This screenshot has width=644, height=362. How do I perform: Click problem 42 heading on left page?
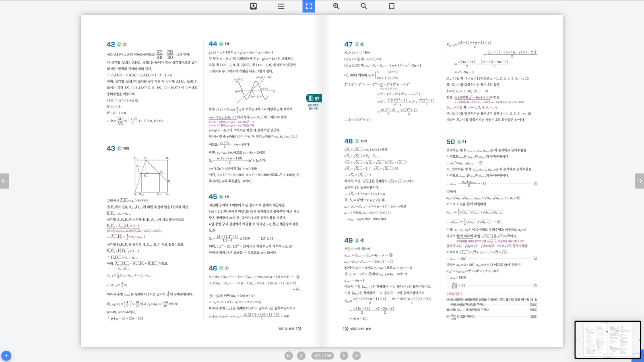111,44
